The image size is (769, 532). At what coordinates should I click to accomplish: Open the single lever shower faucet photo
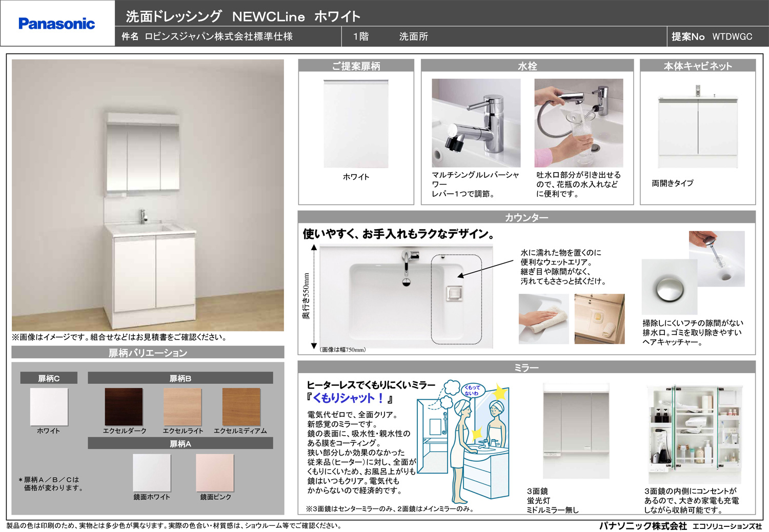coord(476,123)
